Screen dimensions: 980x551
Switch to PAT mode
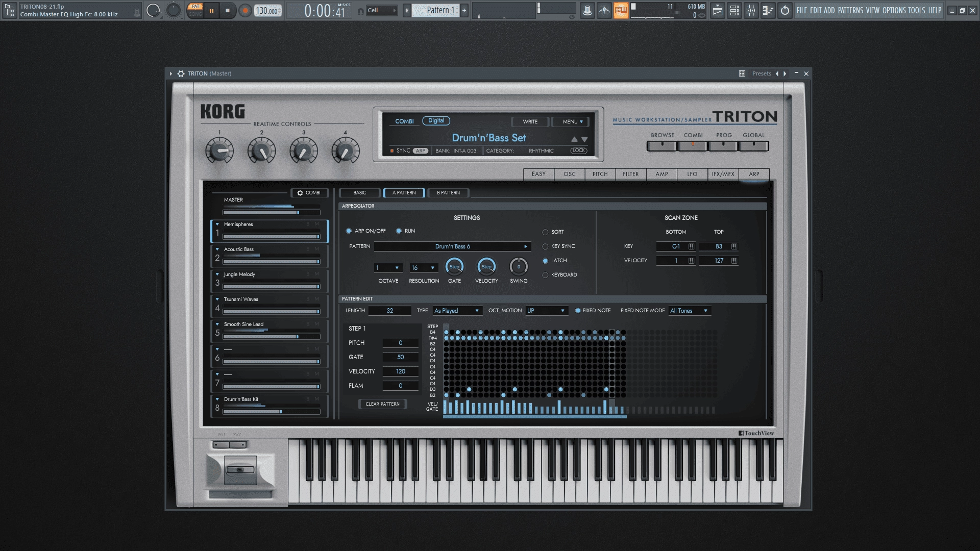click(195, 7)
